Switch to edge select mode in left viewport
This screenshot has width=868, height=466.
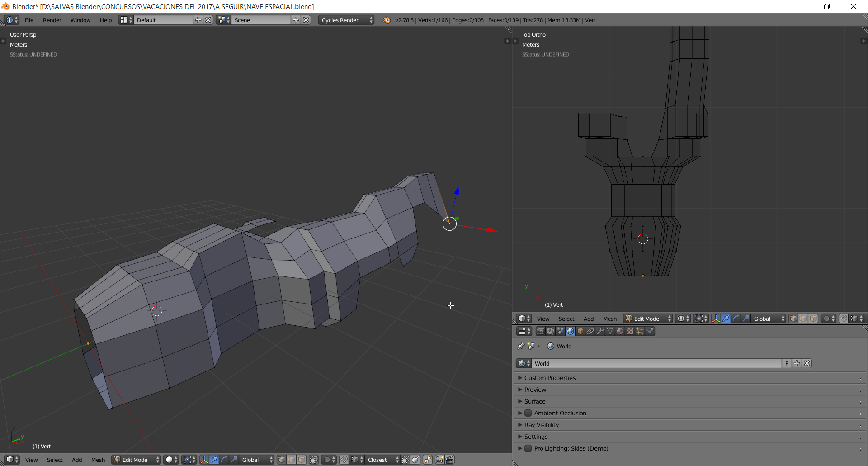[292, 460]
